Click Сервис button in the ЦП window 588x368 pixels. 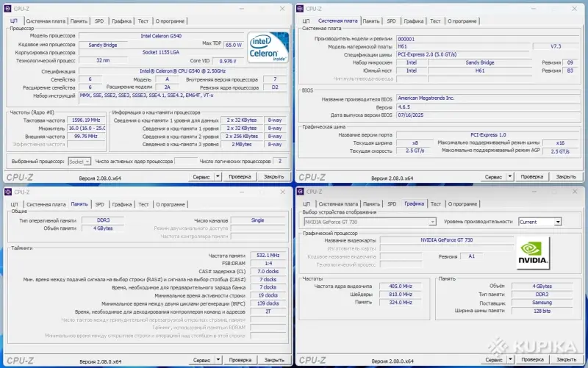pyautogui.click(x=201, y=176)
